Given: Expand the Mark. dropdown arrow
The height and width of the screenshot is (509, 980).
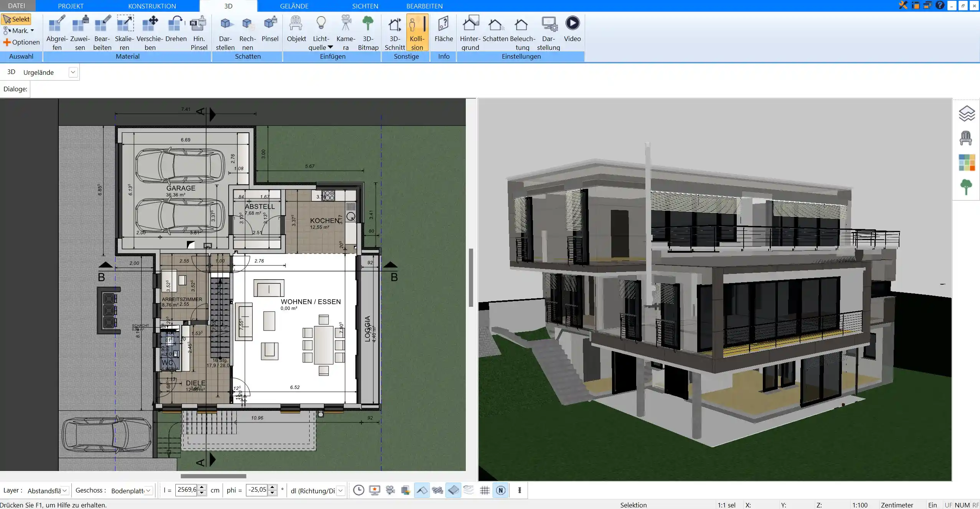Looking at the screenshot, I should (x=32, y=31).
